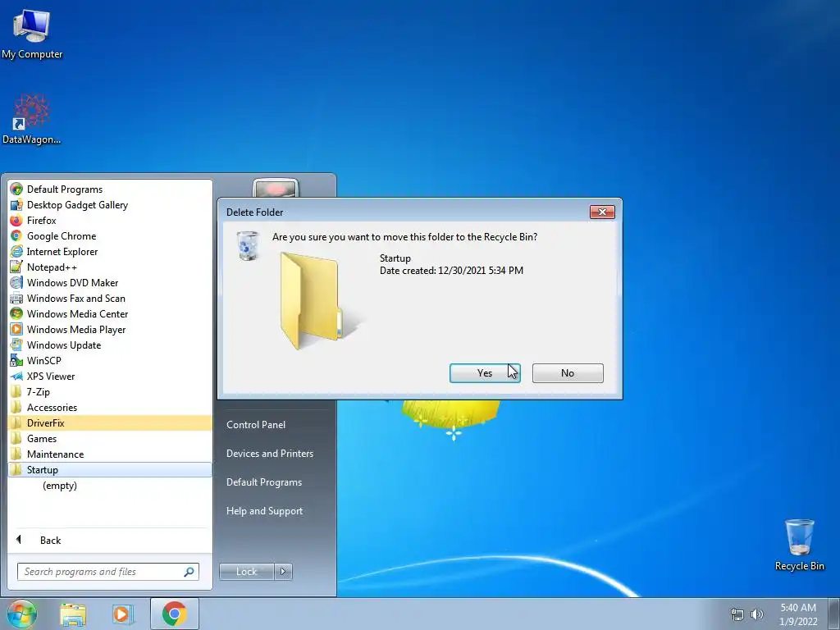Click the Windows Start orb
Viewport: 840px width, 630px height.
pyautogui.click(x=22, y=614)
